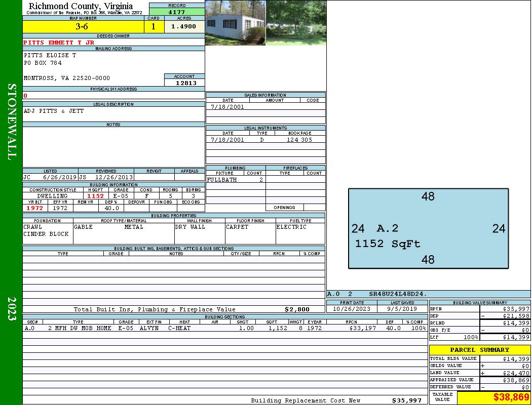Click reviewed date 12/26/2013
This screenshot has height=405, width=532.
[x=114, y=177]
